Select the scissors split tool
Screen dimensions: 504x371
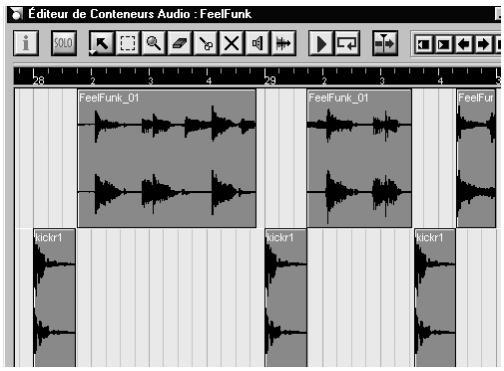(x=206, y=43)
